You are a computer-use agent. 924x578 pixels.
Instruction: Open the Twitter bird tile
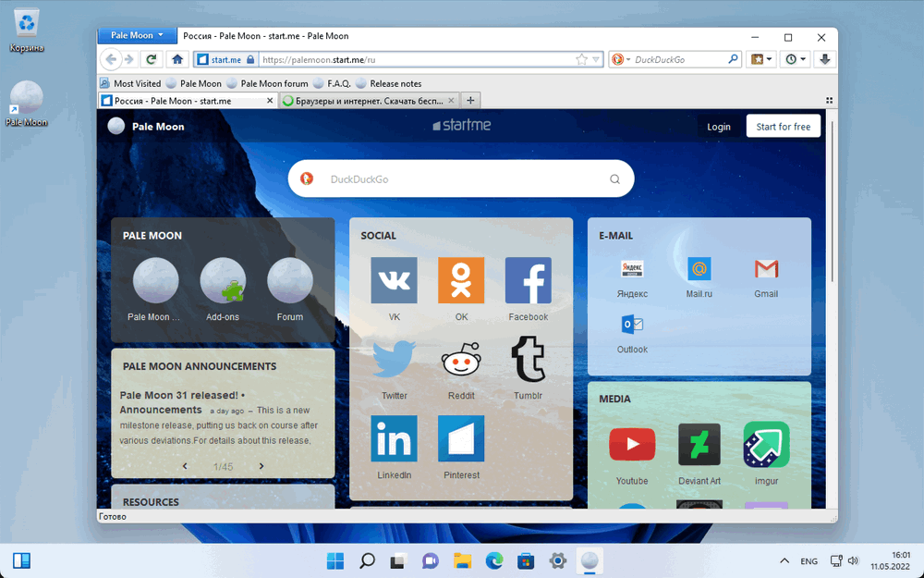tap(395, 359)
